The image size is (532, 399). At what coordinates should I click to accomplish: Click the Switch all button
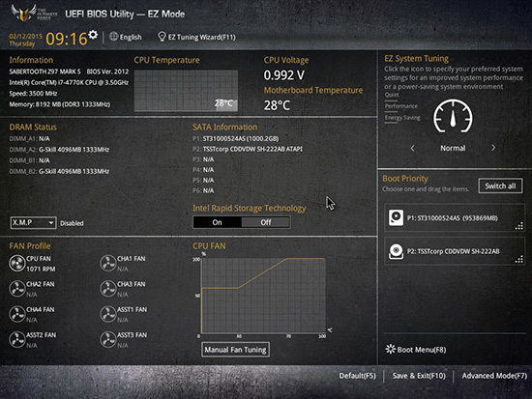(500, 185)
